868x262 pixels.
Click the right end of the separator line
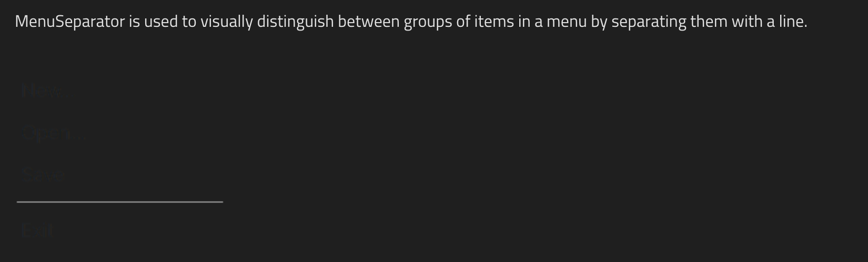coord(221,201)
